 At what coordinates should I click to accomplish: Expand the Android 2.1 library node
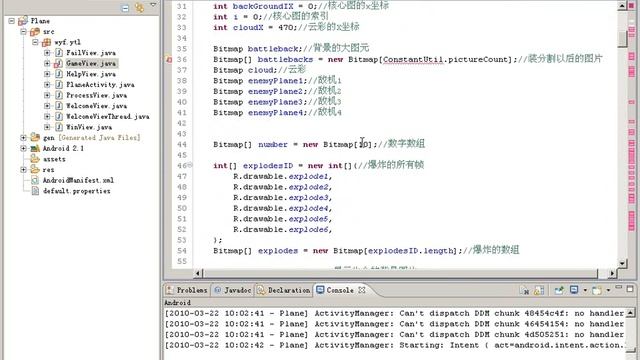tap(24, 148)
